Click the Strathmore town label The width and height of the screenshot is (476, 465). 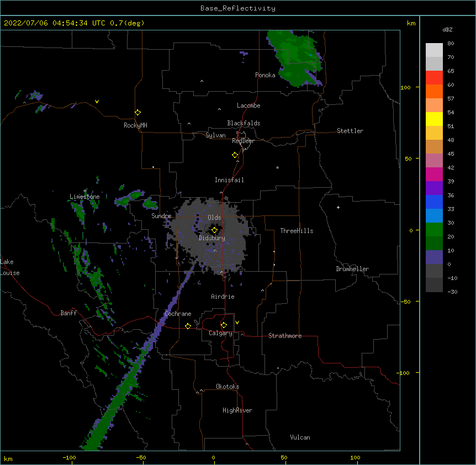coord(285,336)
